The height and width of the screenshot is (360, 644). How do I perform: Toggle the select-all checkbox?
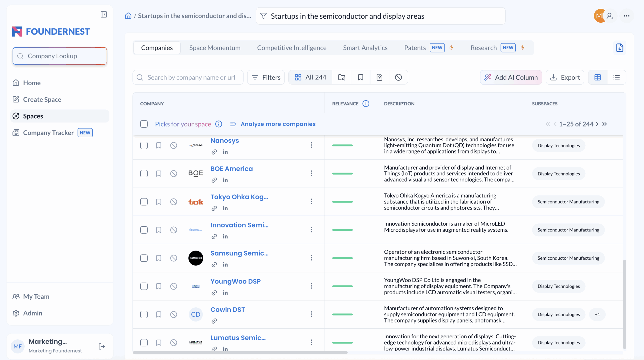click(144, 124)
